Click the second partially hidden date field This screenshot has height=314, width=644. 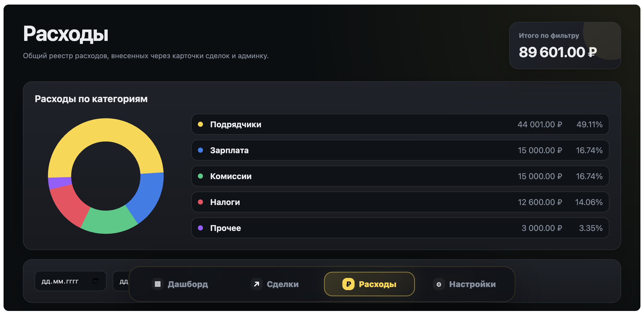(122, 281)
